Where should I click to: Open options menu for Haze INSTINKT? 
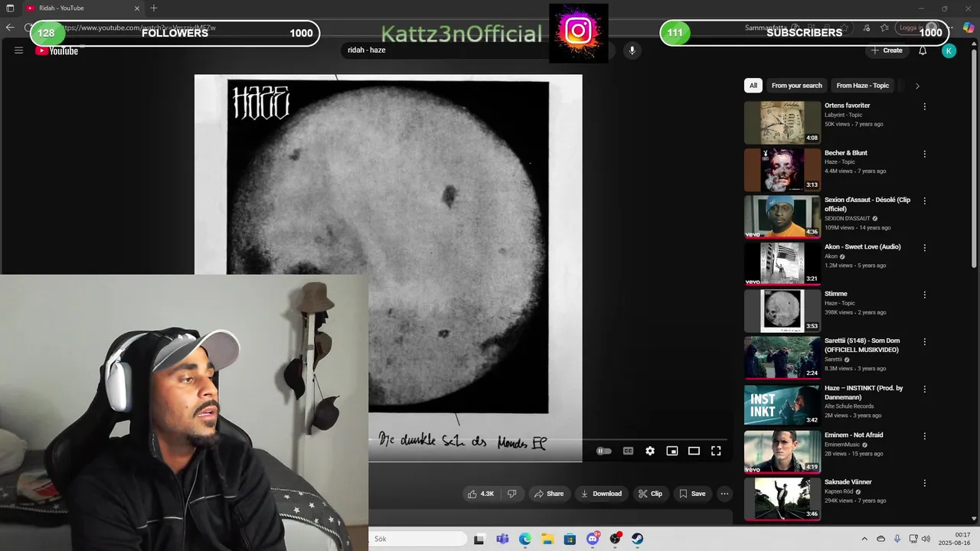924,389
